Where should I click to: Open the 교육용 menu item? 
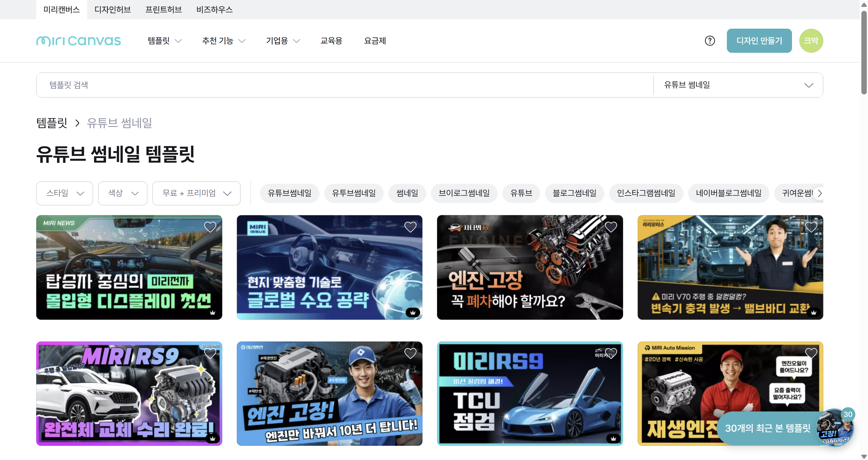[331, 41]
